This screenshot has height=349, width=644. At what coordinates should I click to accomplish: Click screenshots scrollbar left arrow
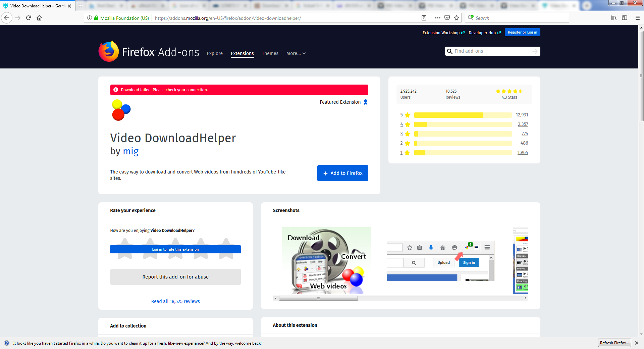276,298
